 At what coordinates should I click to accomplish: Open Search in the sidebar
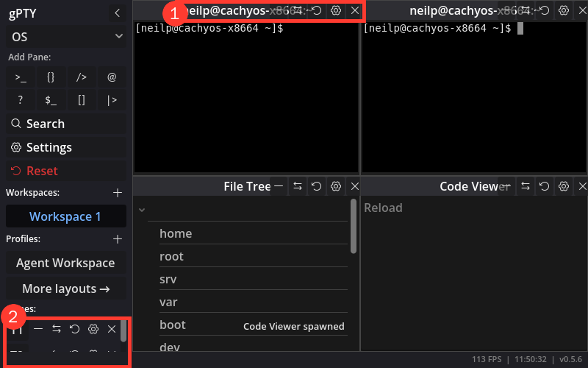[x=66, y=124]
